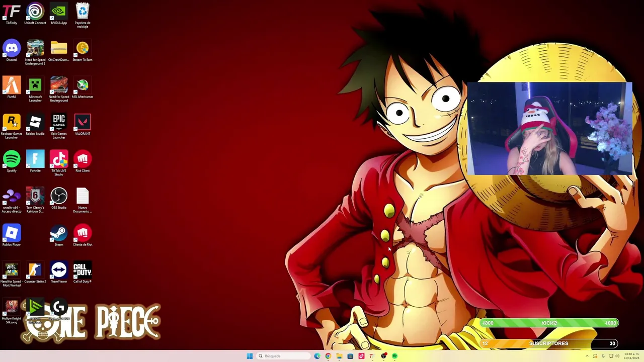Viewport: 644px width, 362px height.
Task: Launch Ubisoft Connect from the desktop
Action: [35, 14]
